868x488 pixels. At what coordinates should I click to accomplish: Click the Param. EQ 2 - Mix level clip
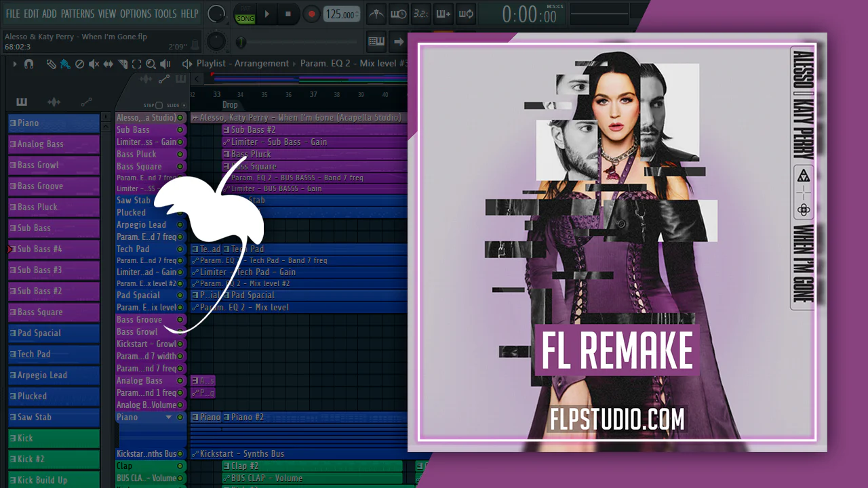[x=299, y=307]
